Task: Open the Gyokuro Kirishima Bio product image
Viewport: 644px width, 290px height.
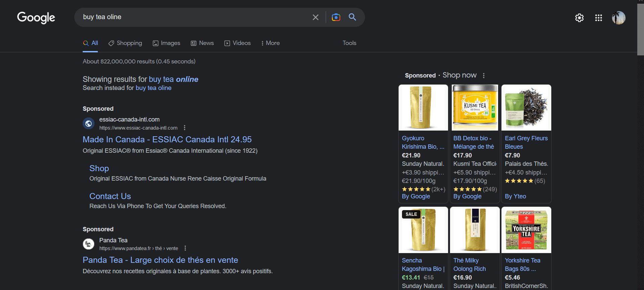Action: pyautogui.click(x=423, y=107)
